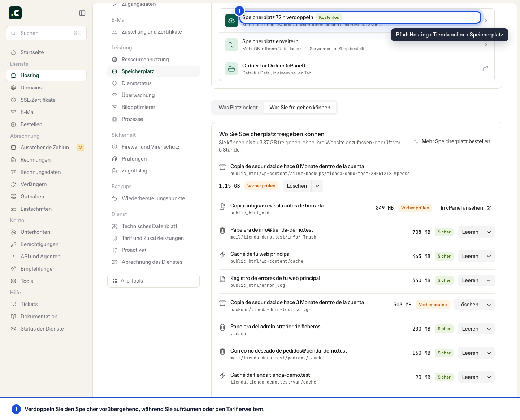The width and height of the screenshot is (520, 420).
Task: Click the folder icon beside Ordner für Ordner
Action: 231,69
